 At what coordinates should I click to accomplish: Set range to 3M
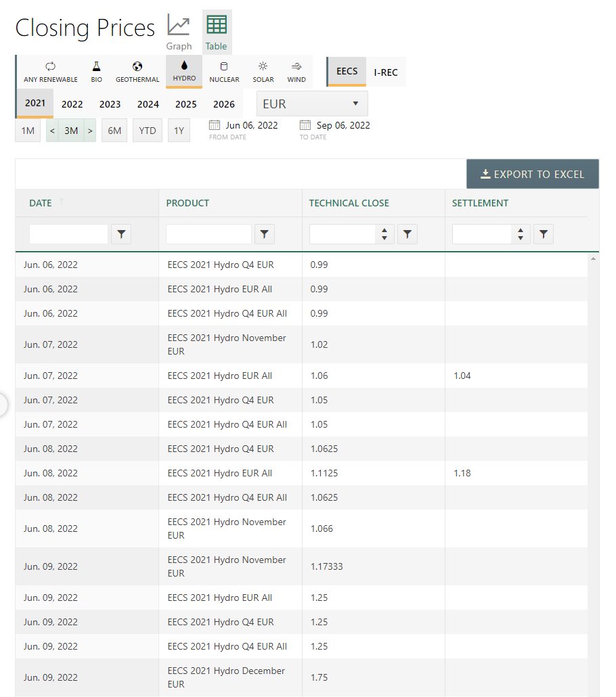(x=71, y=131)
